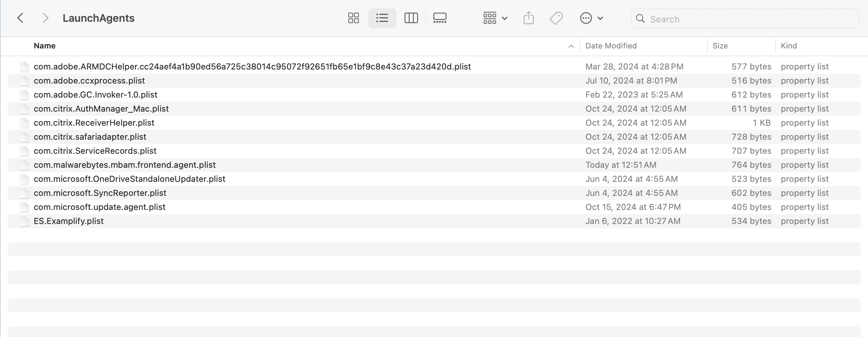
Task: Click the 1 KB size value
Action: coord(762,123)
